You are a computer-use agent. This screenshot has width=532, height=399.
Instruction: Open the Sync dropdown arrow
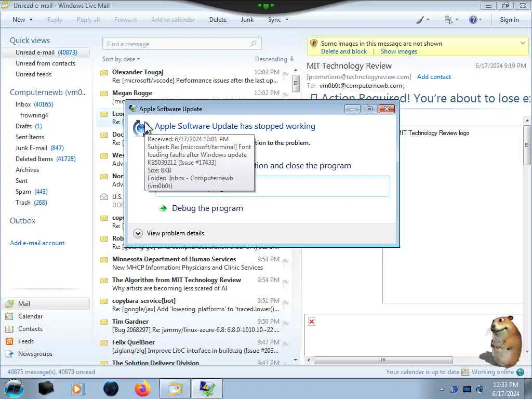coord(287,20)
